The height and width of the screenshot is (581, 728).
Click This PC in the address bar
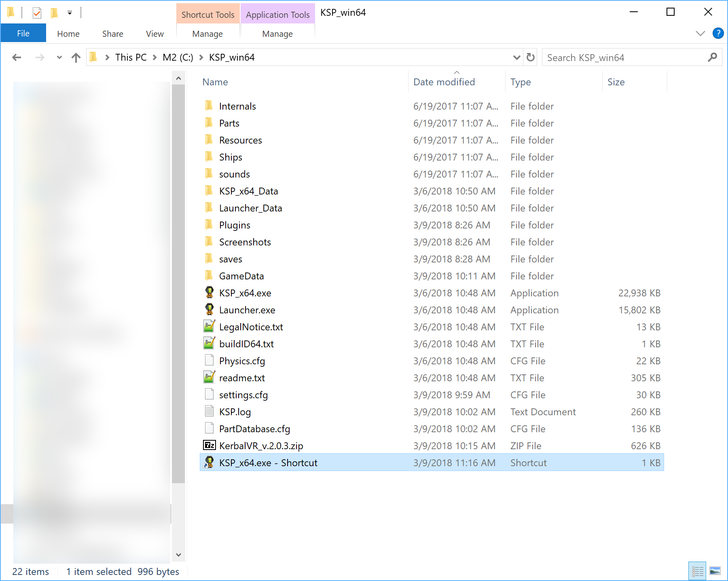point(131,57)
